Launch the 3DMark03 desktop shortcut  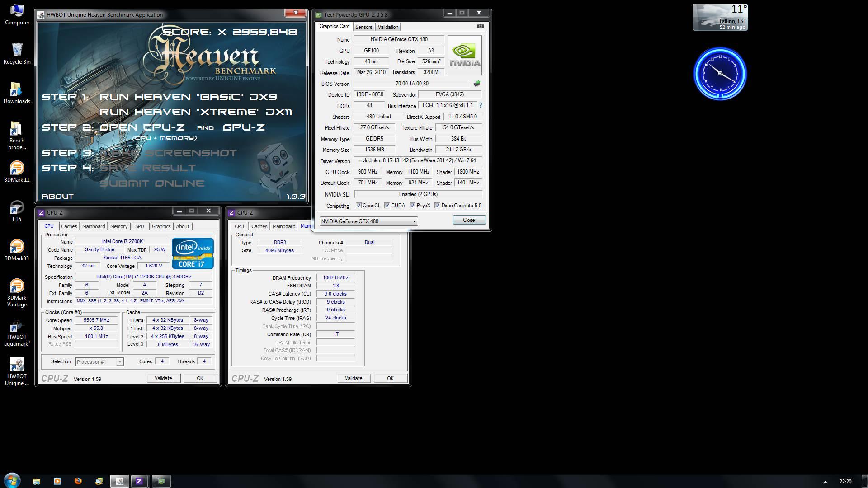(x=17, y=250)
